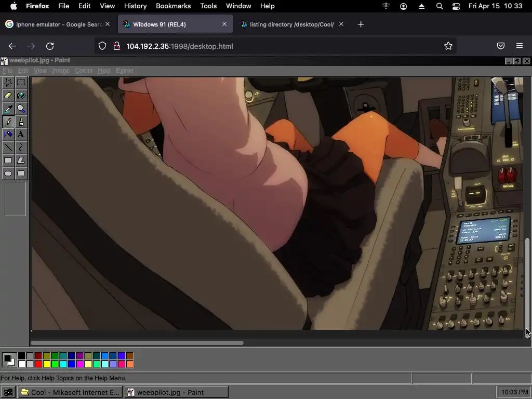
Task: Click the Start button on the Widbows taskbar
Action: [x=8, y=392]
